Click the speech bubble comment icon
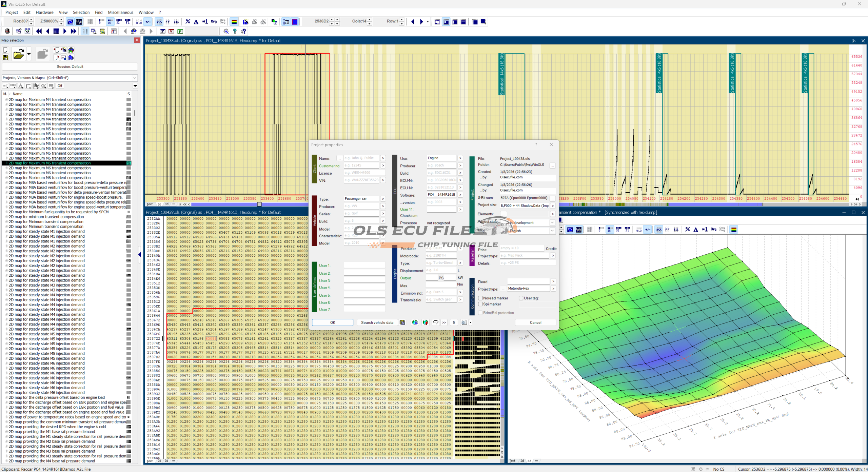868x472 pixels. (x=436, y=322)
